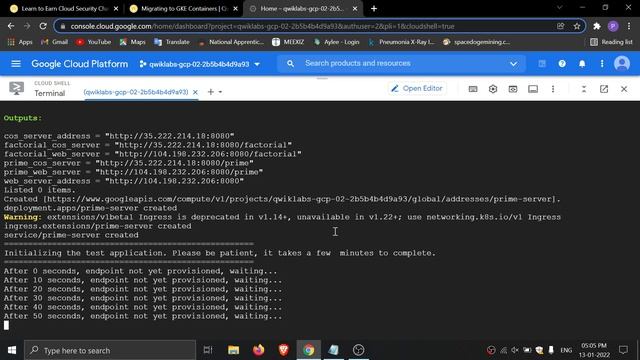The image size is (640, 360).
Task: Click the prime-server googleapis URL in terminal
Action: (x=302, y=199)
